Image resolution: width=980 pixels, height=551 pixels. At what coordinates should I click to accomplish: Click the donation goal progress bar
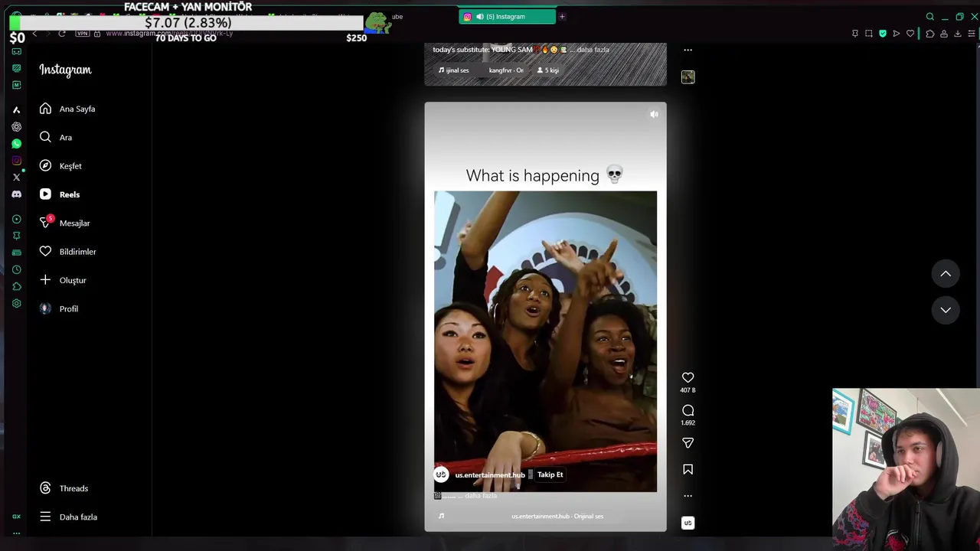(186, 23)
